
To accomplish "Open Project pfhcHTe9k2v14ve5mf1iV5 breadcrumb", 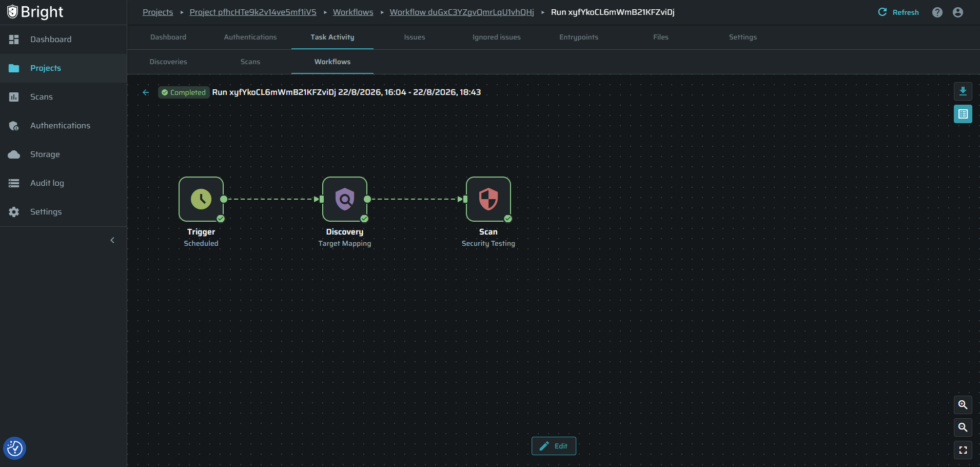I will pos(253,12).
